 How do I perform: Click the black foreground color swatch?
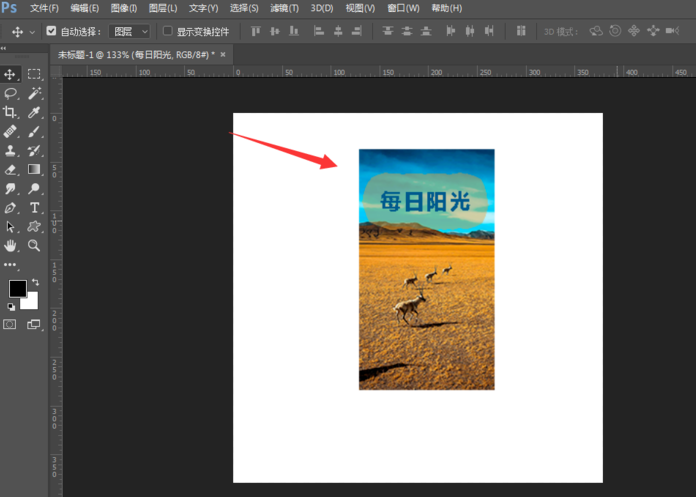pos(17,289)
